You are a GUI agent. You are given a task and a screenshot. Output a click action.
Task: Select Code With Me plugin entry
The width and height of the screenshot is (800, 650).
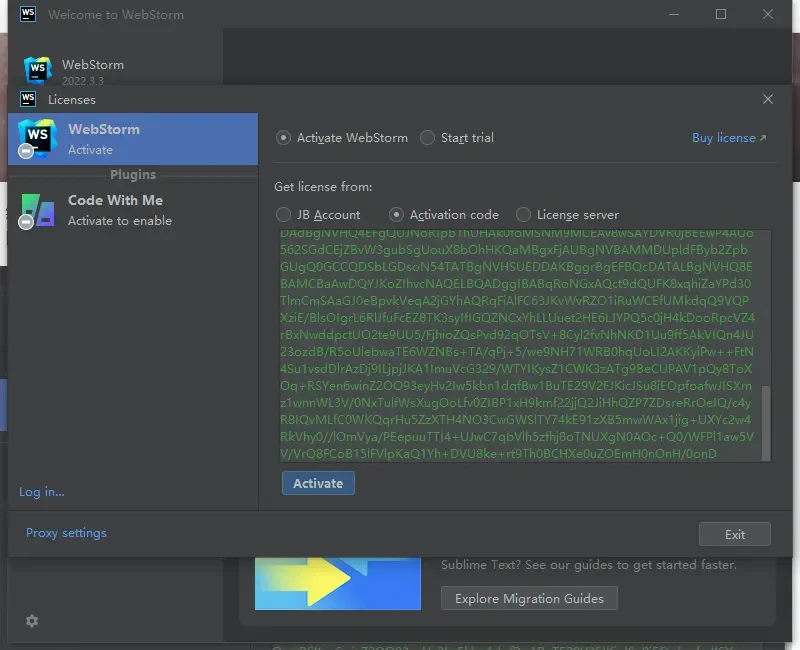point(133,210)
